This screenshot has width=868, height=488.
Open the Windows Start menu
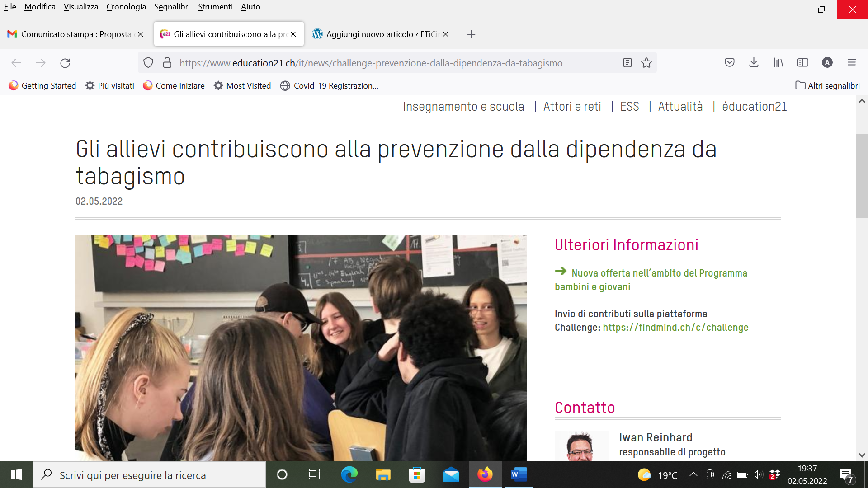click(16, 474)
